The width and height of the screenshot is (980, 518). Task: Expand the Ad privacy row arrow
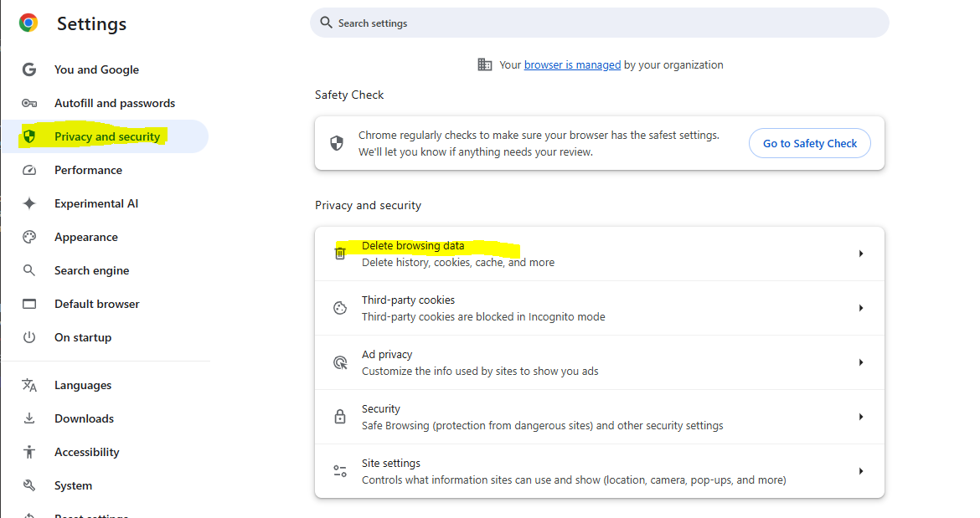tap(860, 362)
